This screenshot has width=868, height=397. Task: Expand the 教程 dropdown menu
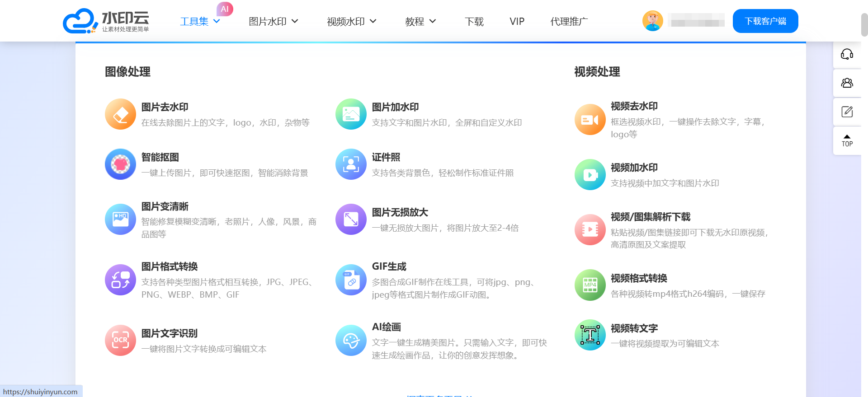[420, 21]
